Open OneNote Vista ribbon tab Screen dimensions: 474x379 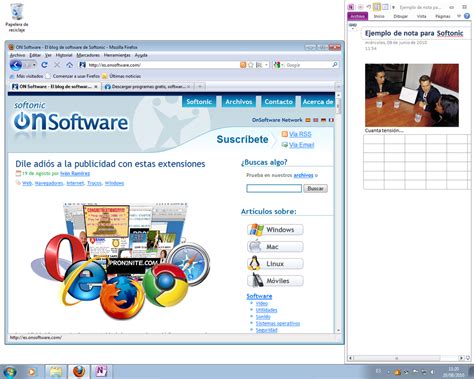(421, 16)
